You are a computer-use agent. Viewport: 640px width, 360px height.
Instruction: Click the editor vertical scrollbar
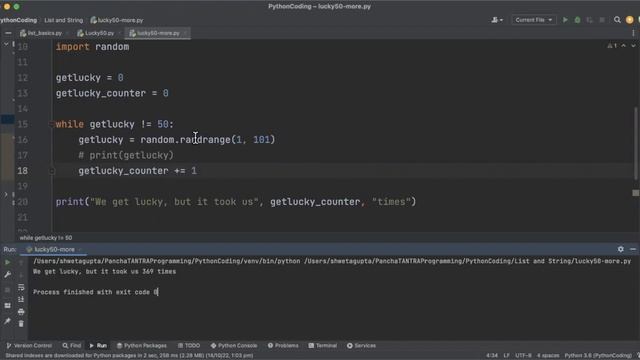[636, 143]
